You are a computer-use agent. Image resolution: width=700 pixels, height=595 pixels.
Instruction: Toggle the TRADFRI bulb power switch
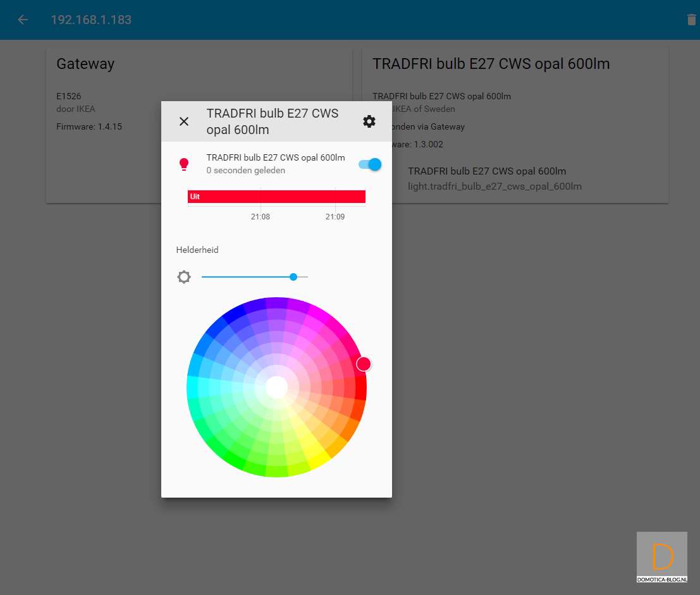coord(370,164)
